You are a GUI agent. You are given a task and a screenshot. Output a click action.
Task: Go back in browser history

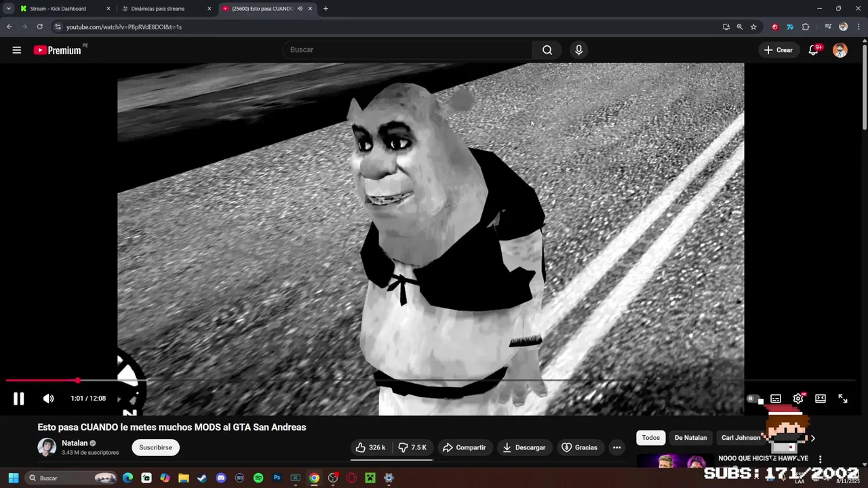pyautogui.click(x=9, y=26)
